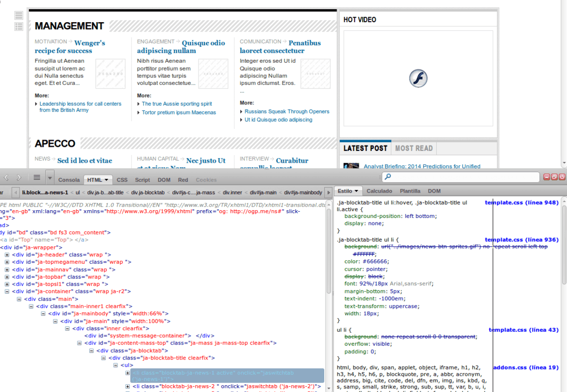The image size is (567, 392).
Task: Open template.css línea 936 source link
Action: (522, 240)
